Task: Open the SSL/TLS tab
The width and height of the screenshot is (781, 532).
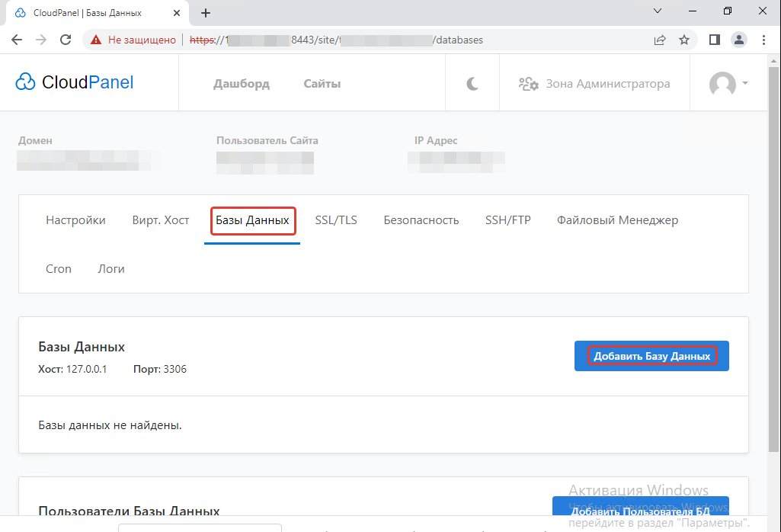Action: pos(336,220)
